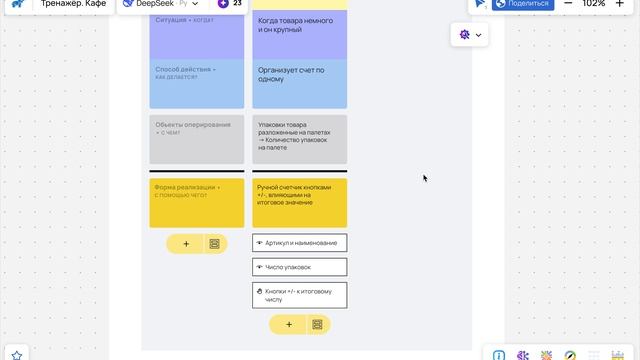Click the blue cursor presence icon

(480, 4)
